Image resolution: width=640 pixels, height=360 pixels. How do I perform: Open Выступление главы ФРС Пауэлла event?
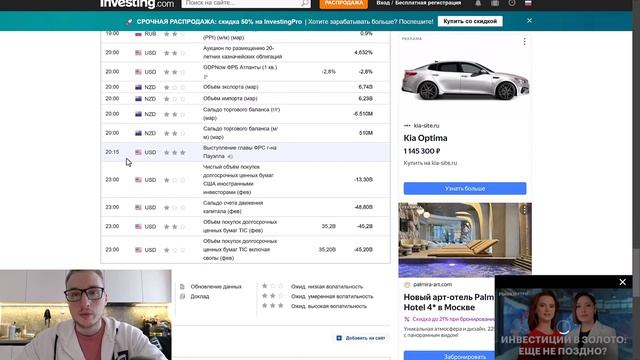240,152
